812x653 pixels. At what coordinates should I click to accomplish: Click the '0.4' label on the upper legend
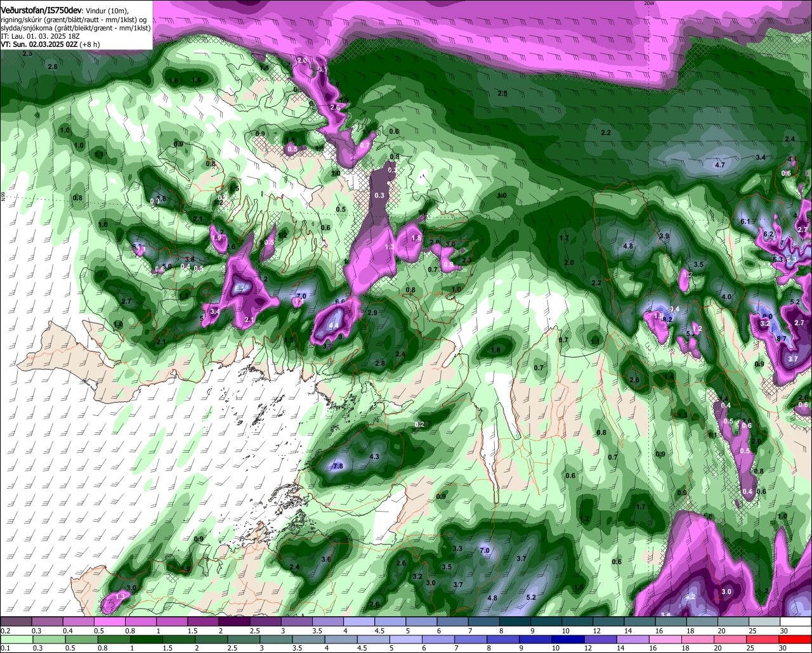pyautogui.click(x=67, y=631)
